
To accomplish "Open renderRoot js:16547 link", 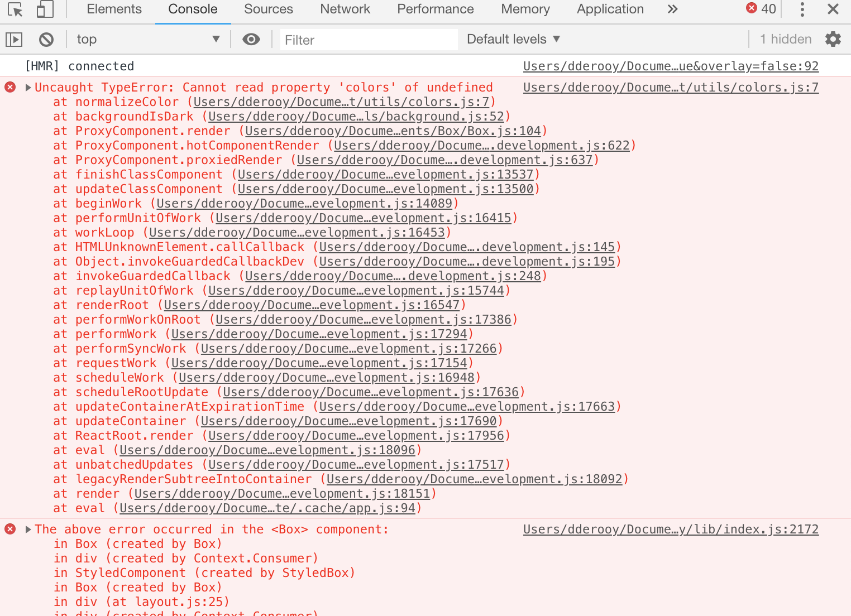I will coord(312,305).
